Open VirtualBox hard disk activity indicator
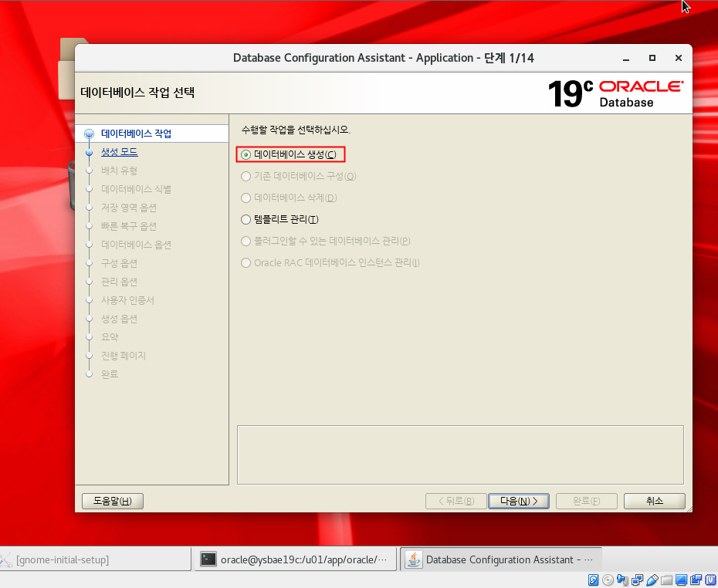Image resolution: width=718 pixels, height=588 pixels. 593,580
